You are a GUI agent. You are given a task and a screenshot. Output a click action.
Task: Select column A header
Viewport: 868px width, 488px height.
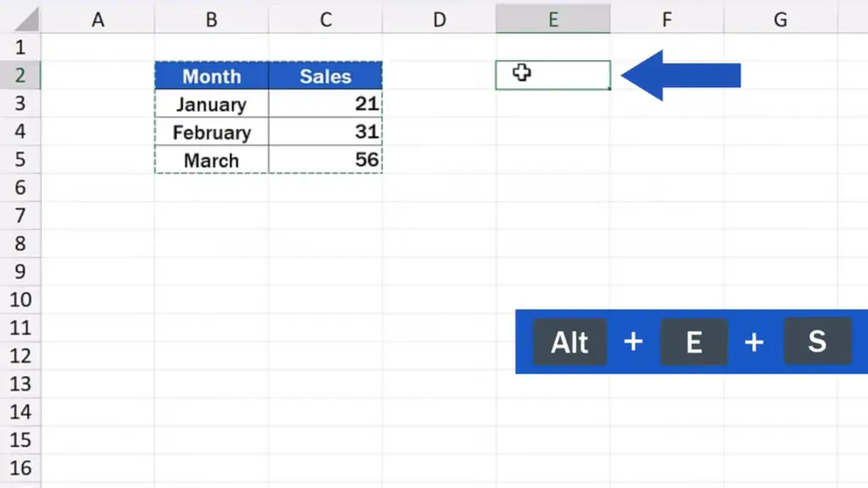(x=98, y=19)
